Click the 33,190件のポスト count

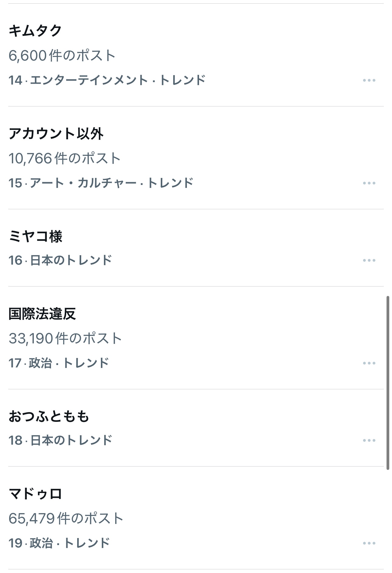[65, 339]
